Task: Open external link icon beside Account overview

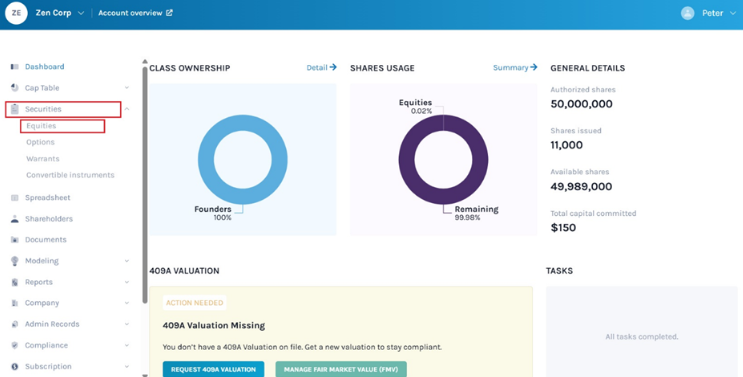Action: tap(169, 13)
